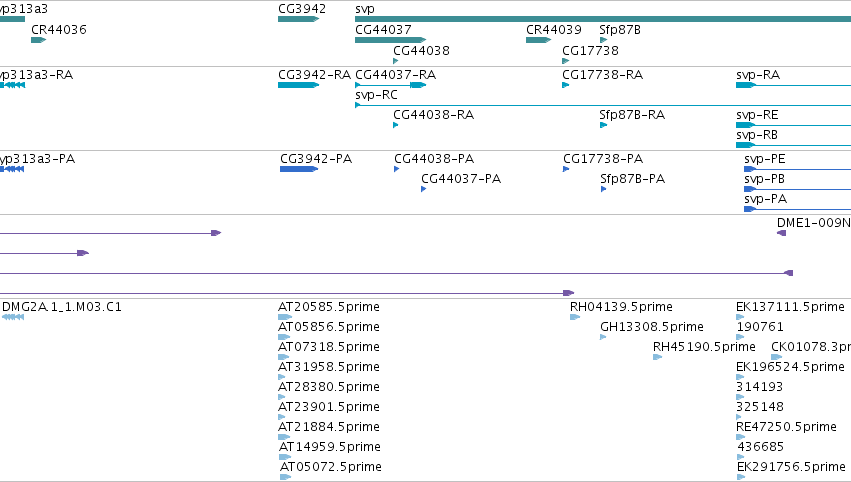Image resolution: width=851 pixels, height=482 pixels.
Task: Click the CG3942-PA protein feature bar
Action: coord(299,169)
